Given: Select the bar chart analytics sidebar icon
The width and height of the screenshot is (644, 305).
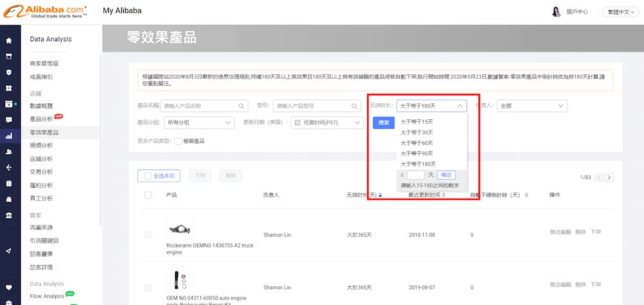Looking at the screenshot, I should coord(8,136).
